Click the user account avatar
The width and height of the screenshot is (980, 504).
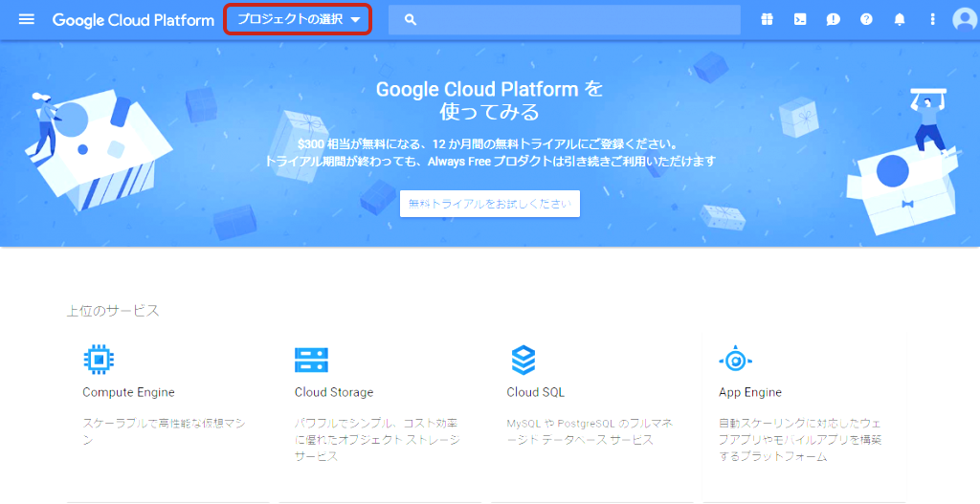click(x=964, y=19)
